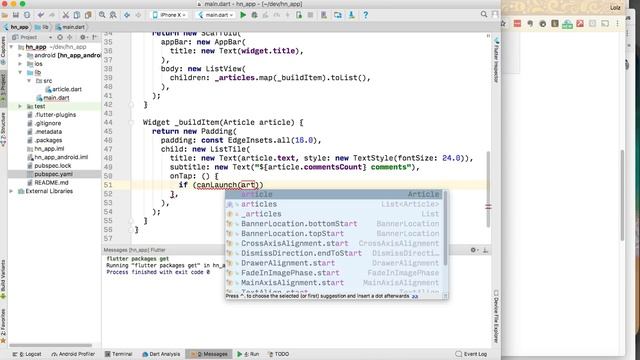Image resolution: width=640 pixels, height=360 pixels.
Task: Open the iPhone X device dropdown
Action: [169, 15]
